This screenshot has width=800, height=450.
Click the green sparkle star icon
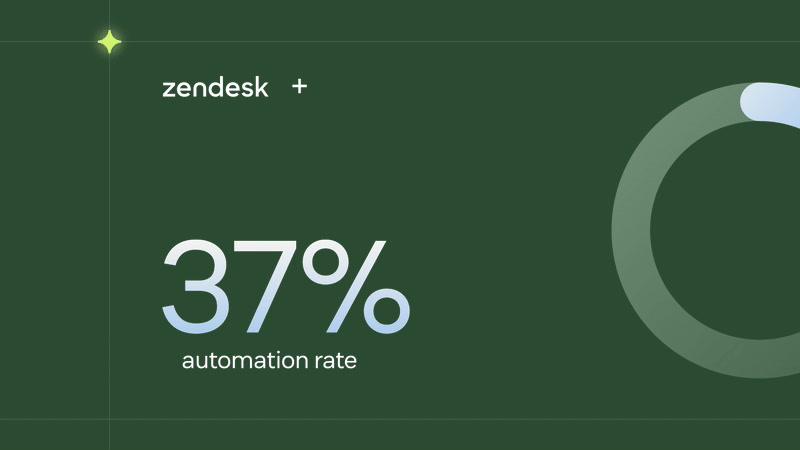109,42
